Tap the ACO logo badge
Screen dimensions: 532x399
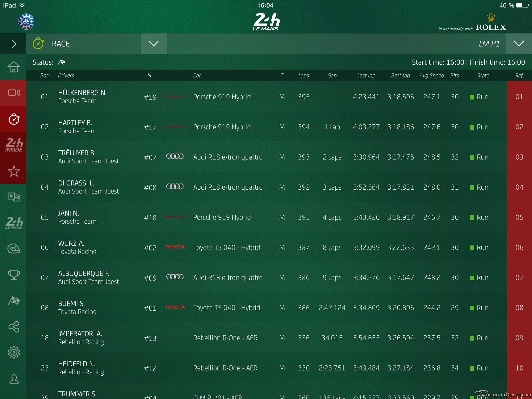tap(26, 21)
